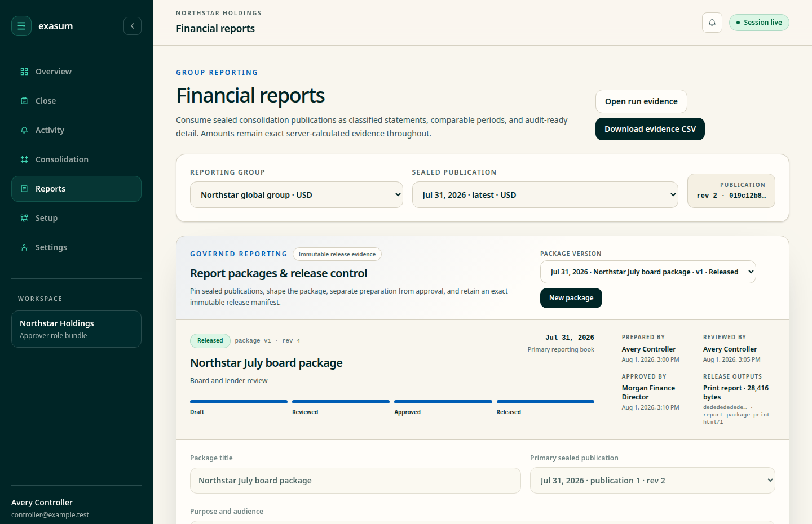Click the 'Northstar July board package' heading

point(266,363)
